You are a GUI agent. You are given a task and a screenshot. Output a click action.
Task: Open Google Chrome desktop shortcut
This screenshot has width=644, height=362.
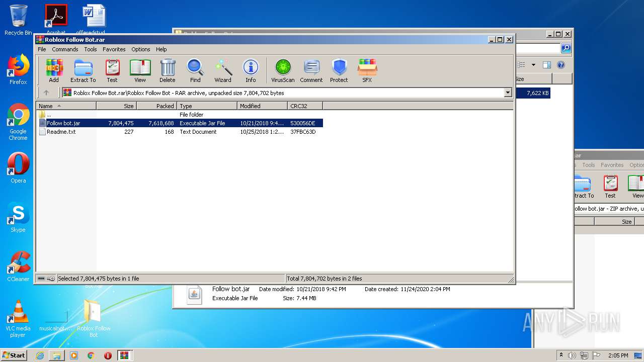[18, 122]
